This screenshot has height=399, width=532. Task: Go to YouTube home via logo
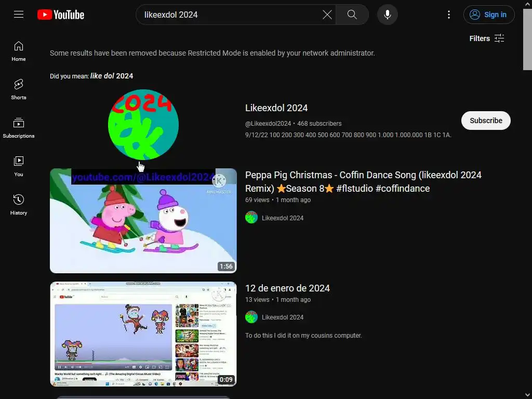coord(61,15)
